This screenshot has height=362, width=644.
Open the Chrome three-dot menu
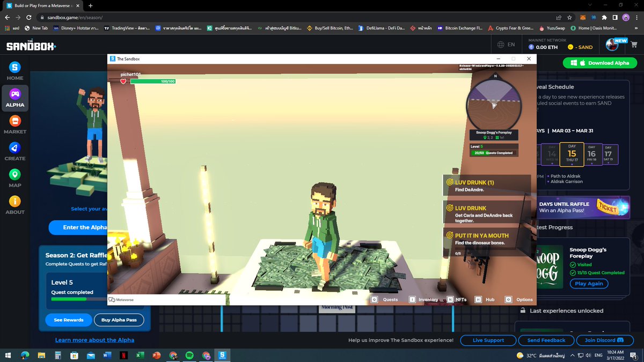(638, 17)
